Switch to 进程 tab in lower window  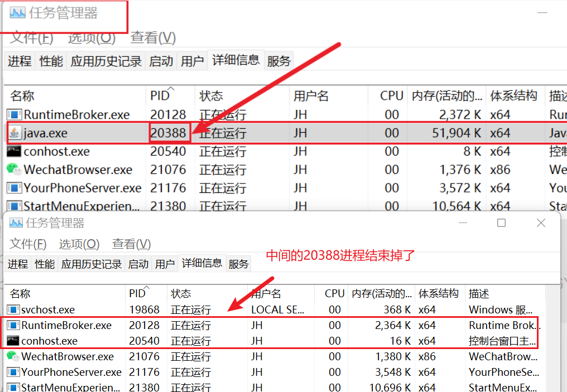[18, 264]
